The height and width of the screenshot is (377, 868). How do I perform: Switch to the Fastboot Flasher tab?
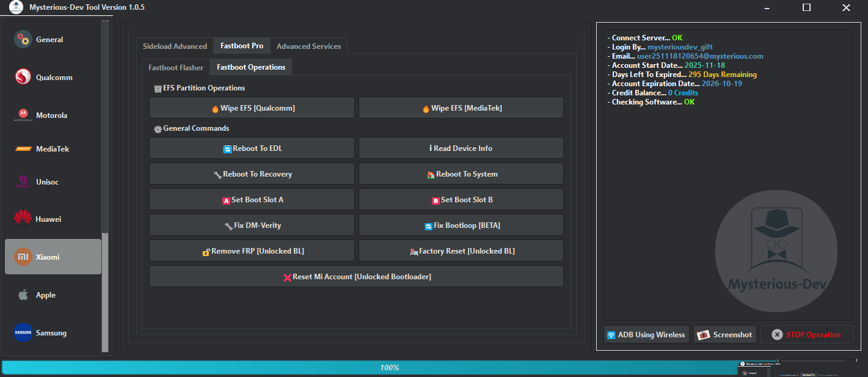tap(175, 67)
